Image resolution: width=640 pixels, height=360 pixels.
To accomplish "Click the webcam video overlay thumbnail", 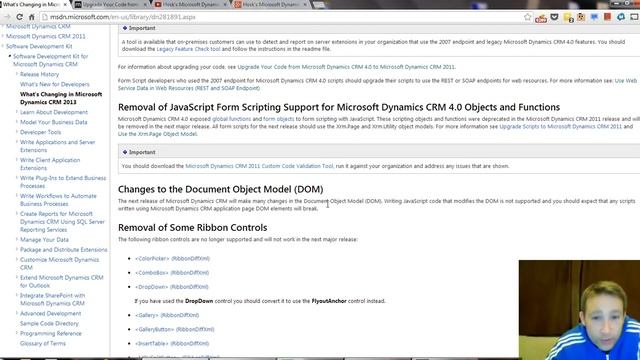I will [x=580, y=310].
